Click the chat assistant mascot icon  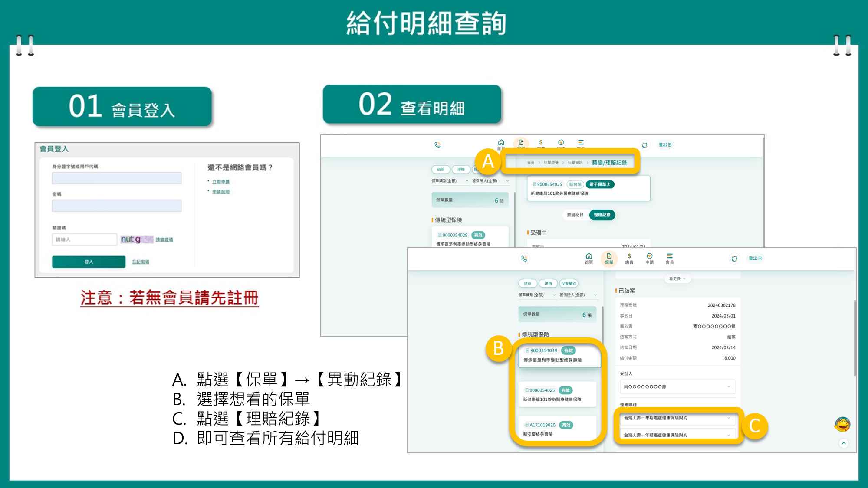click(x=842, y=424)
